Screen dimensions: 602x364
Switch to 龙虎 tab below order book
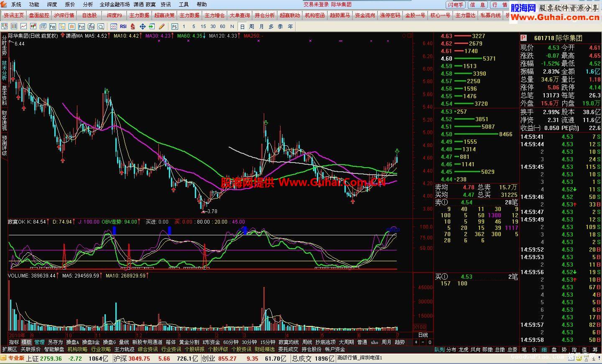pos(464,349)
